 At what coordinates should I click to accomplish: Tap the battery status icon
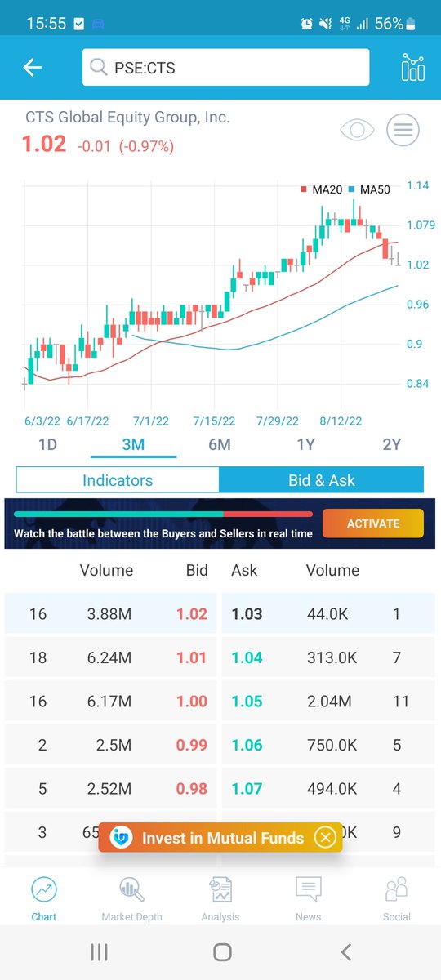pos(412,24)
